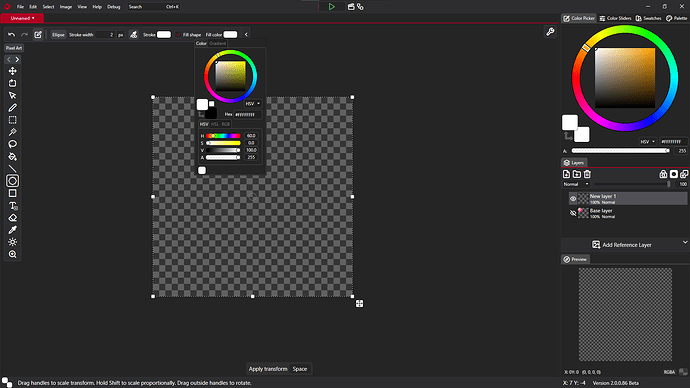Select the Move tool in the toolbar
Viewport: 690px width, 388px height.
coord(12,71)
